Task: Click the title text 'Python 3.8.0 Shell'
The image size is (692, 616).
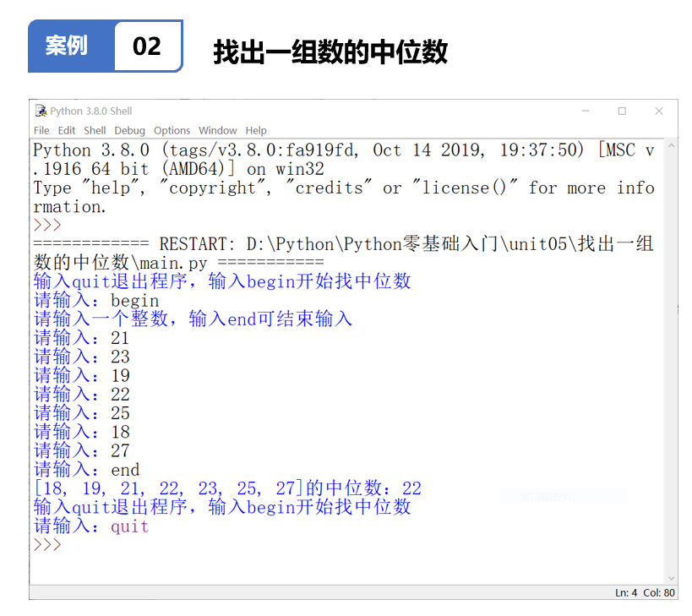Action: pos(91,112)
